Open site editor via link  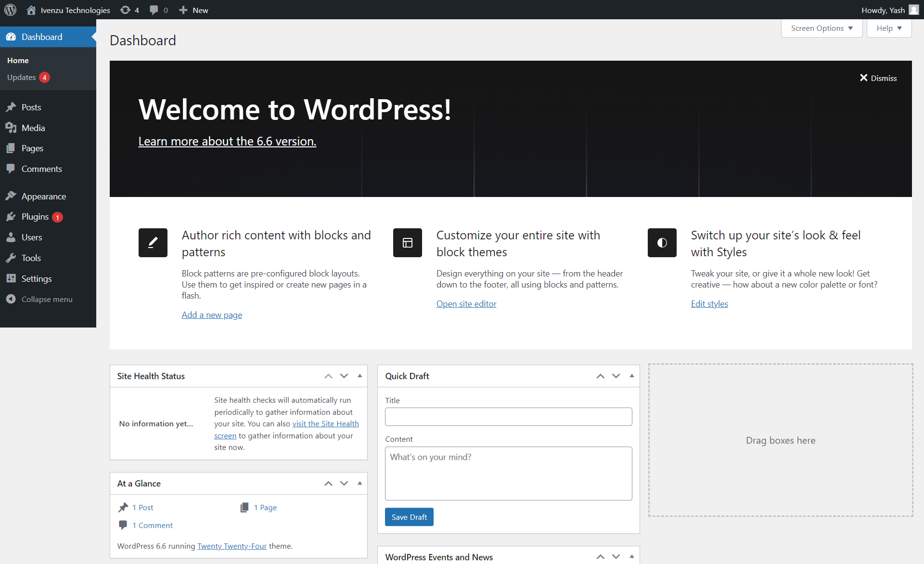click(x=466, y=303)
